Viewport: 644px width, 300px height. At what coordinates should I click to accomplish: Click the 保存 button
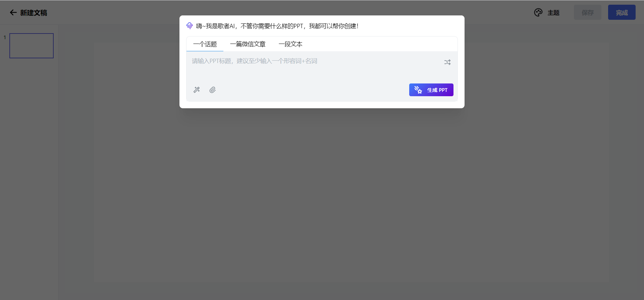coord(587,12)
